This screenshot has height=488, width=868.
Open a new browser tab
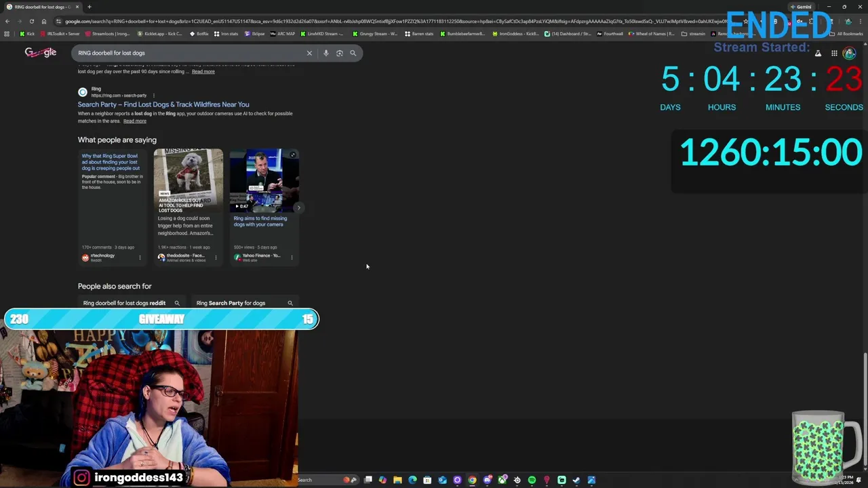click(x=89, y=7)
